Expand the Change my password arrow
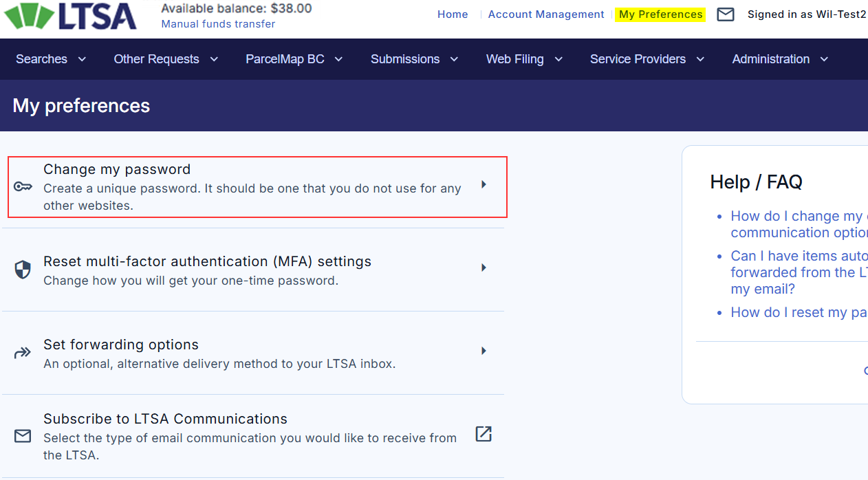The height and width of the screenshot is (480, 868). coord(484,184)
